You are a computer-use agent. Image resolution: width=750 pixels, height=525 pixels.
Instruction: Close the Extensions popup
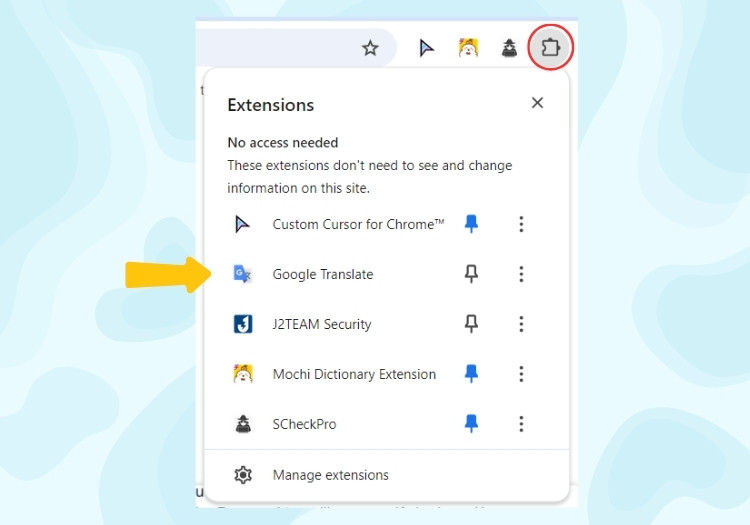click(537, 103)
